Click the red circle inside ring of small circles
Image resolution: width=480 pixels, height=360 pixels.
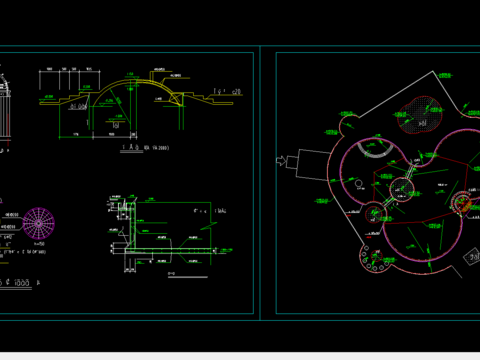(376, 256)
